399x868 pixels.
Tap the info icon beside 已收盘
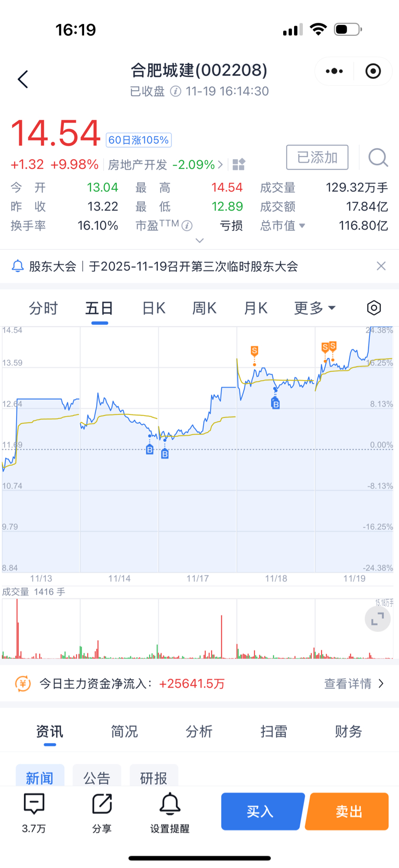pos(176,92)
